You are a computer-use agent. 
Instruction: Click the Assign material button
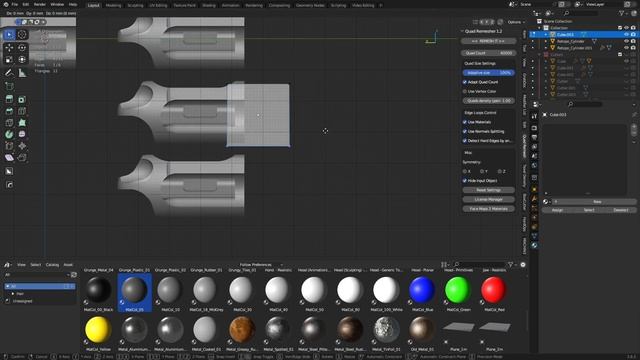(x=557, y=210)
